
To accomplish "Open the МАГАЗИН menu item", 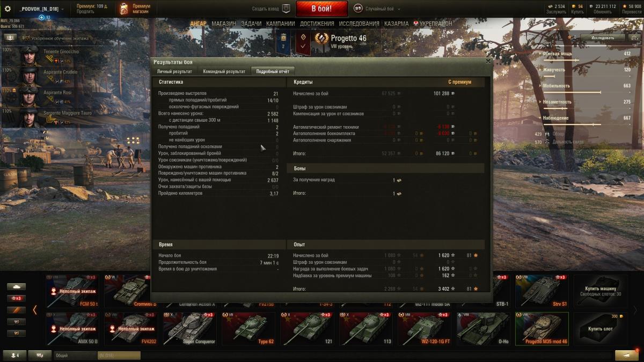I will 223,24.
